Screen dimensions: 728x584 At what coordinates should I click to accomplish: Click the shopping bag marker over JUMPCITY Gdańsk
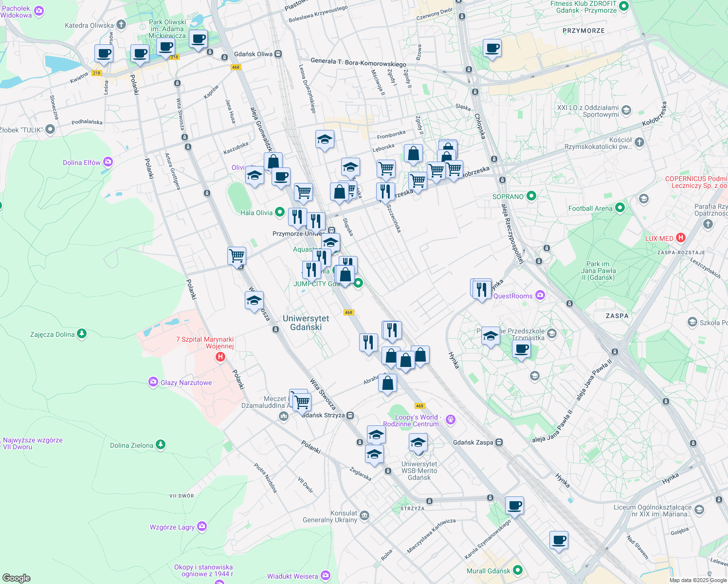(345, 274)
